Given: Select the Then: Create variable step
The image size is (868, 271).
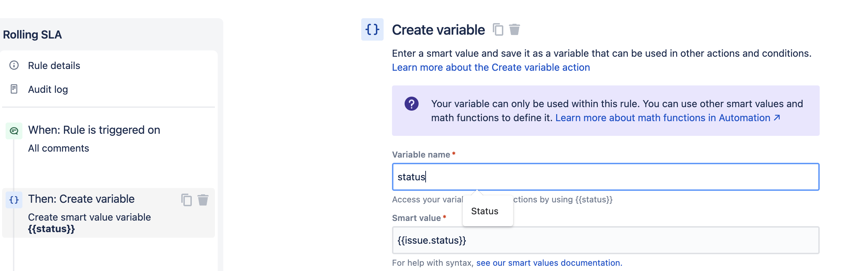Looking at the screenshot, I should point(81,199).
